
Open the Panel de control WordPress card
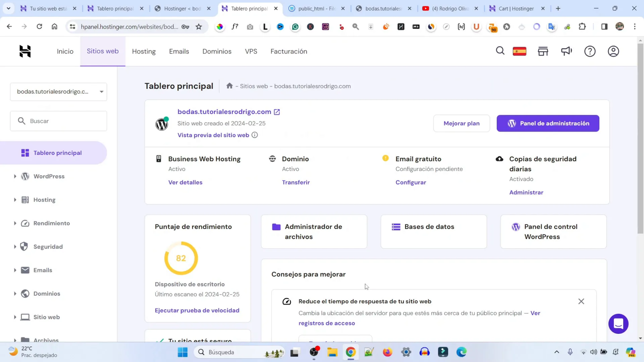coord(553,232)
